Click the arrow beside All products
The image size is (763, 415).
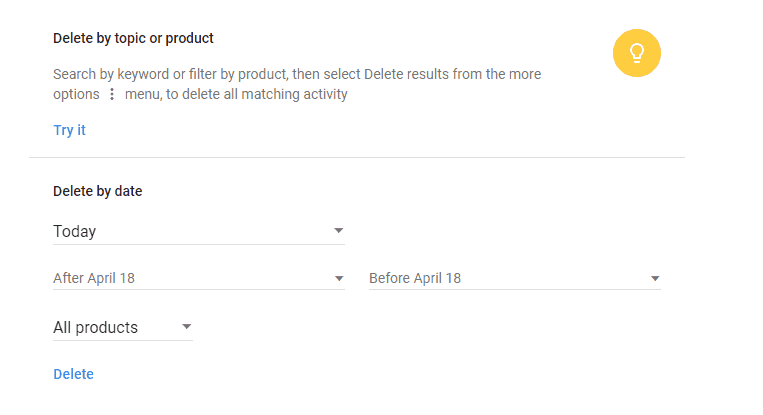point(186,327)
